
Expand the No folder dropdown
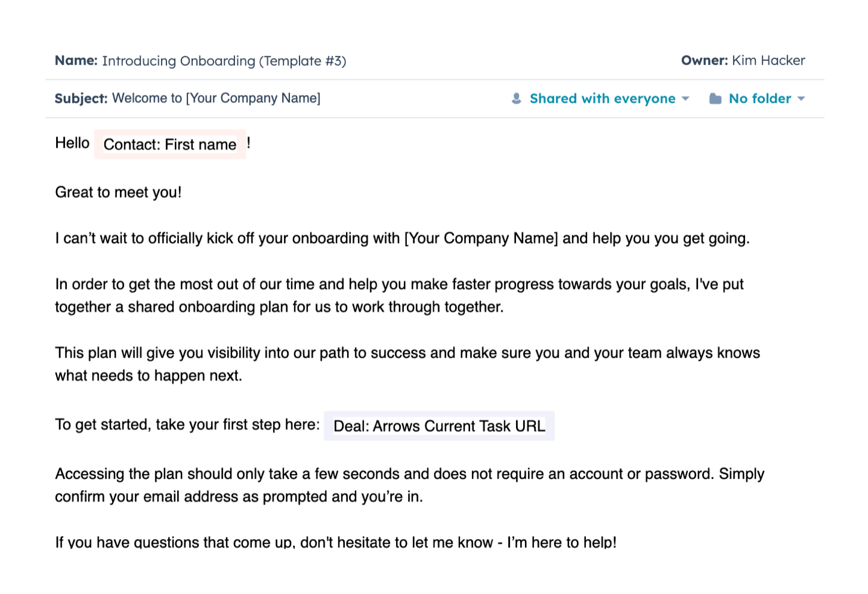tap(757, 98)
